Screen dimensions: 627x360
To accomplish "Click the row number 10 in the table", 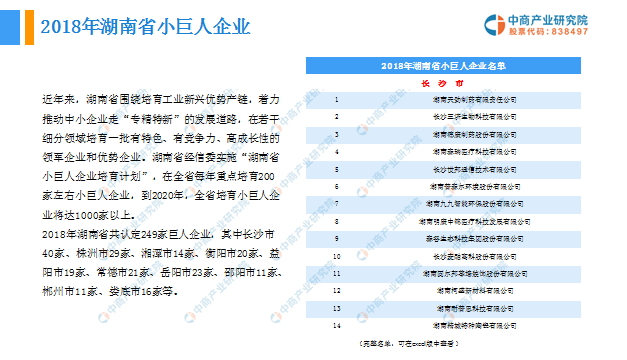I will 337,256.
